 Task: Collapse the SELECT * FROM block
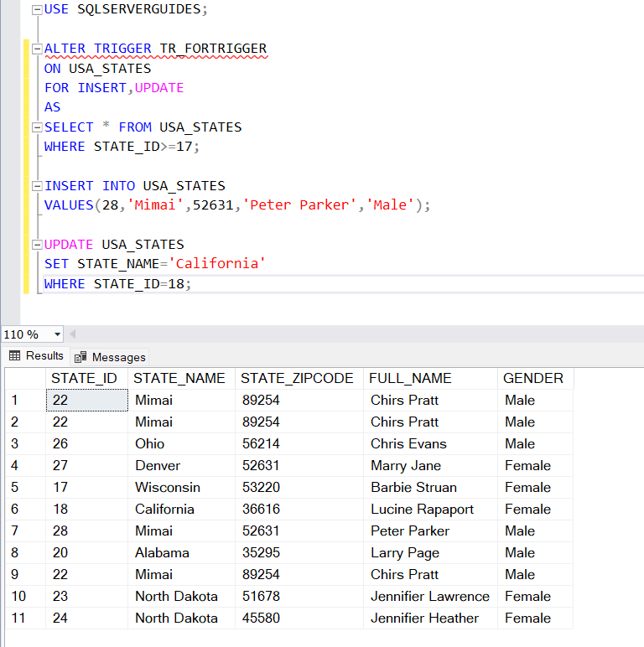(x=37, y=127)
